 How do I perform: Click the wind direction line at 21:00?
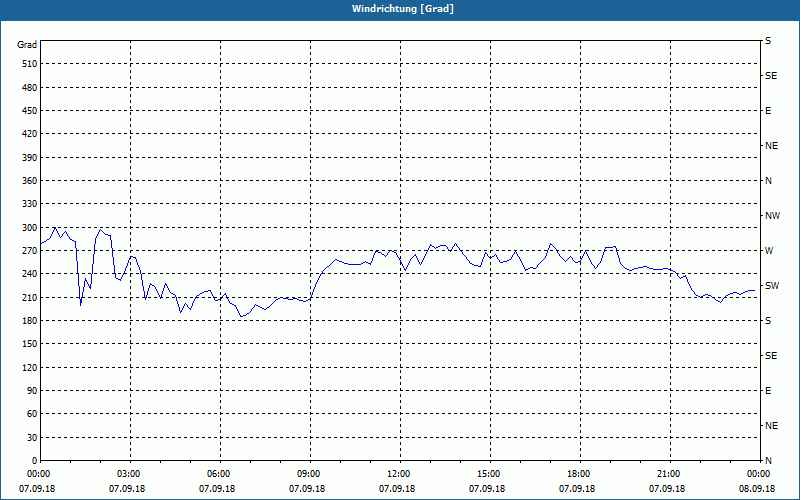click(x=670, y=269)
